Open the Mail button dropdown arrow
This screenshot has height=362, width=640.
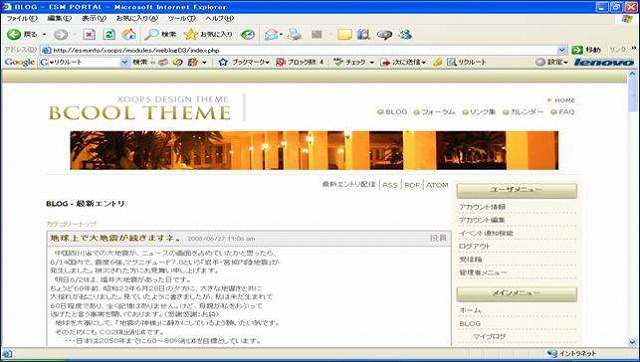point(281,35)
